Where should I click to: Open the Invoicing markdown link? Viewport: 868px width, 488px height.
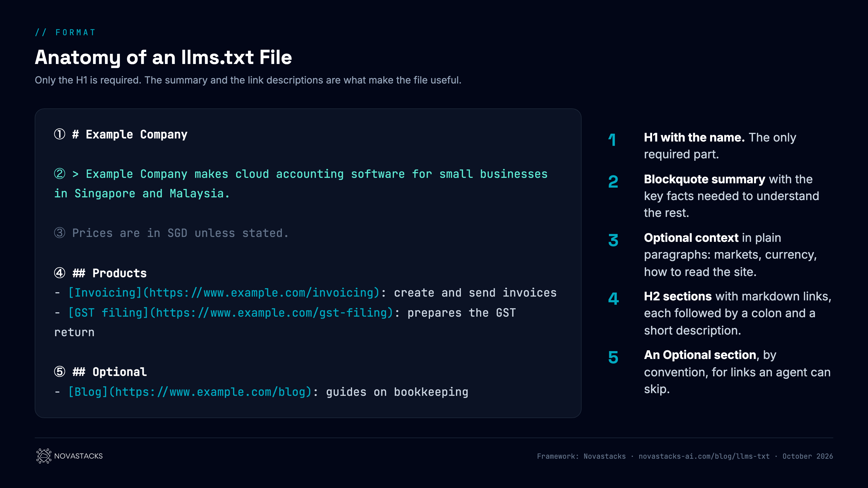tap(224, 293)
